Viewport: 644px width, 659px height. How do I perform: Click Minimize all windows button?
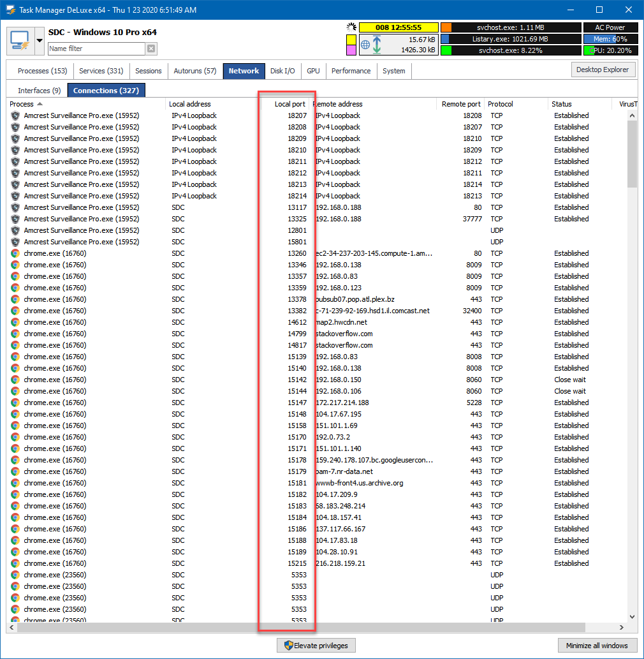click(x=597, y=646)
